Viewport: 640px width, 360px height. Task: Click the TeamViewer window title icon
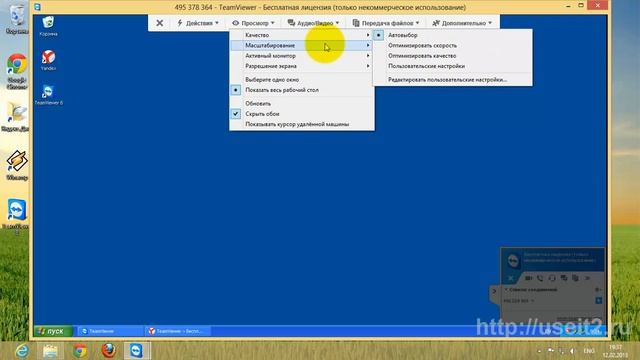pyautogui.click(x=38, y=7)
